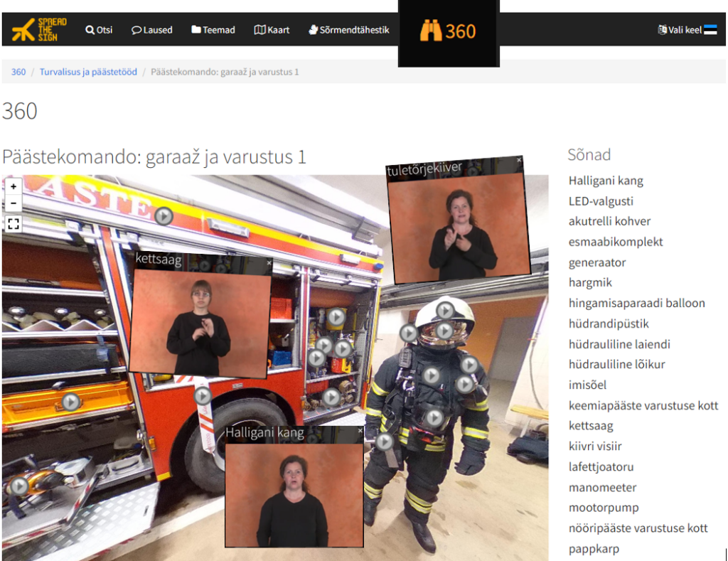This screenshot has width=728, height=561.
Task: Close the tuletõrjekiiver video popup
Action: (519, 161)
